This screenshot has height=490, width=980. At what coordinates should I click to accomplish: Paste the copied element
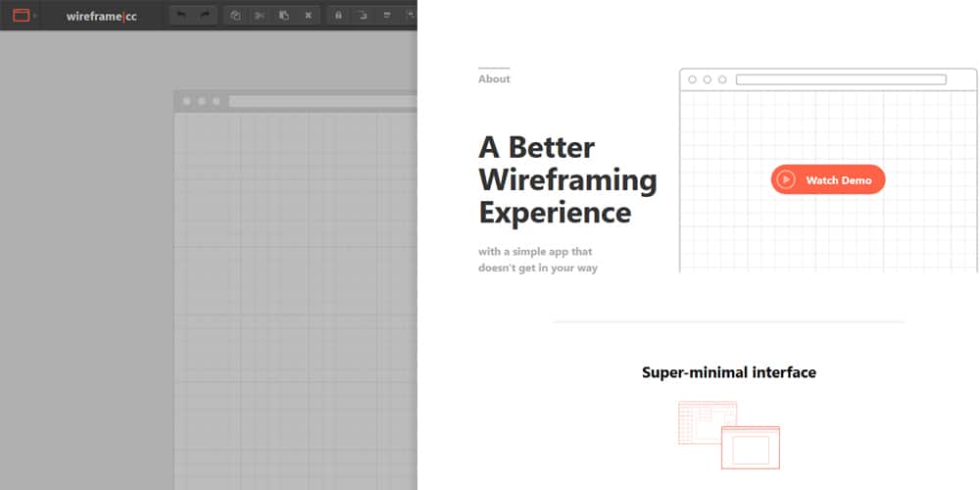coord(284,15)
